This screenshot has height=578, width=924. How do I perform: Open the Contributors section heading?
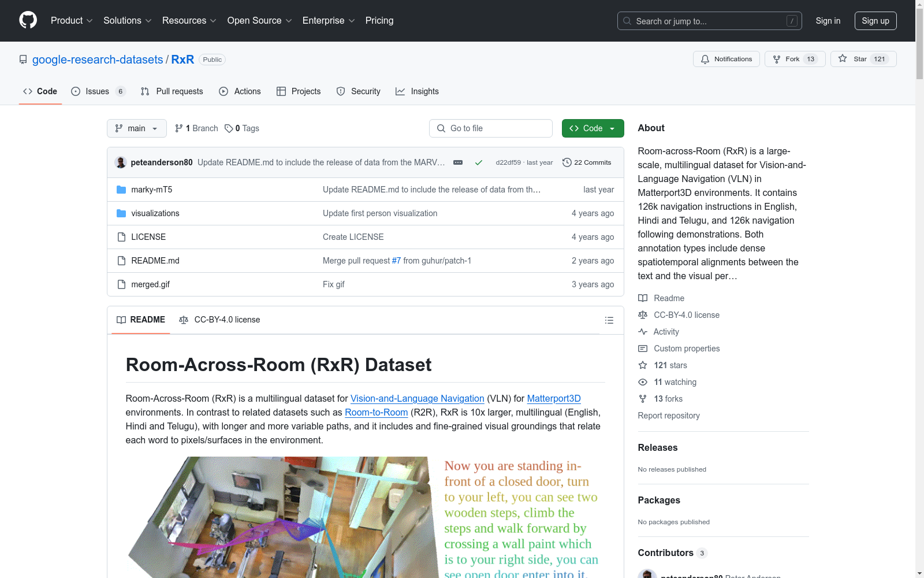point(672,553)
